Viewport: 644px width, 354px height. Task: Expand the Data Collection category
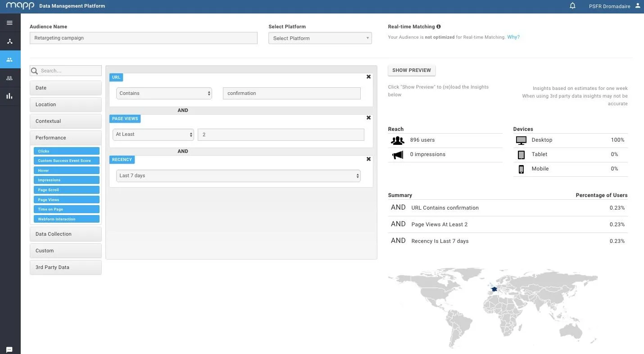click(66, 234)
